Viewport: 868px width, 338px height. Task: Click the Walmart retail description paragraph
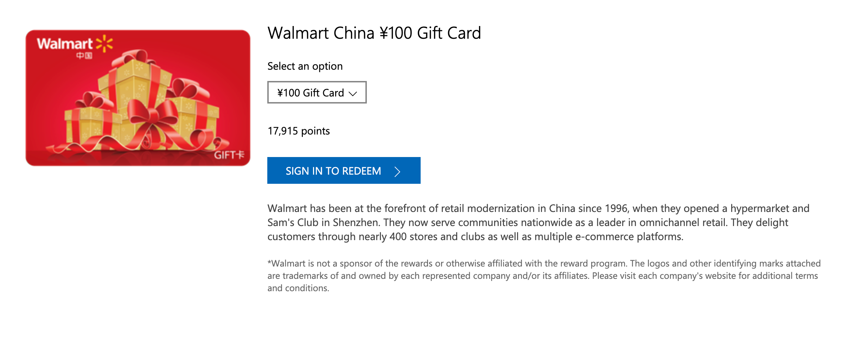538,223
